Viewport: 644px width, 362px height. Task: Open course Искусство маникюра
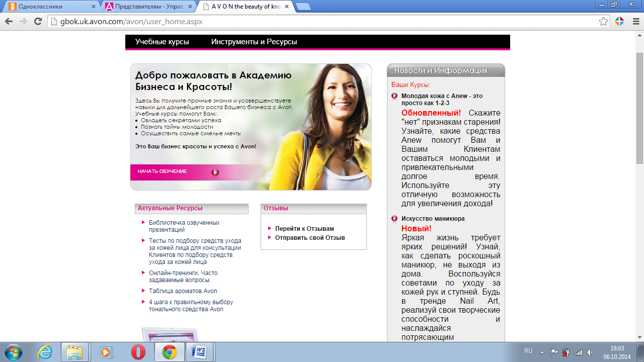pos(433,219)
